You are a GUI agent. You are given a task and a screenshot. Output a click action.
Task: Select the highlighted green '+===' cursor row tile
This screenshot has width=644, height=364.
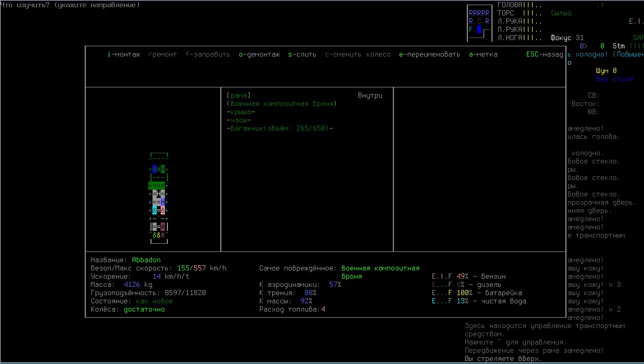[x=157, y=186]
